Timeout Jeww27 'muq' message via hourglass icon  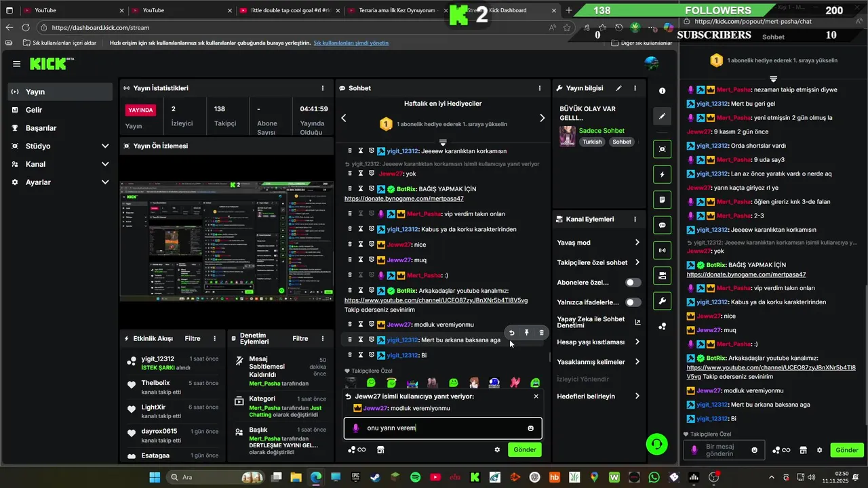pyautogui.click(x=361, y=260)
